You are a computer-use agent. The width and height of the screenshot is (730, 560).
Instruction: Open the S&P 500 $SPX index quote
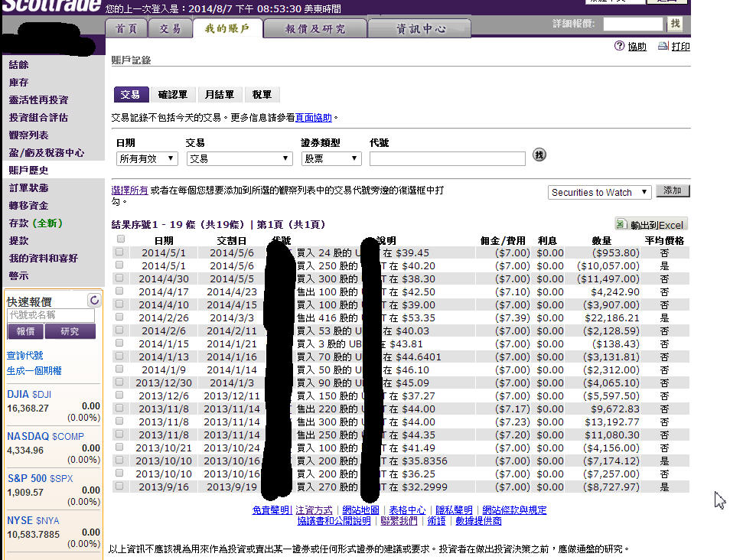tap(40, 478)
